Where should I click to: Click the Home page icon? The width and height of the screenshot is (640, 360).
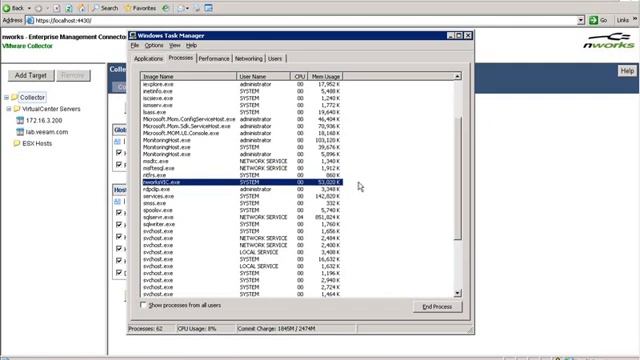coord(81,8)
